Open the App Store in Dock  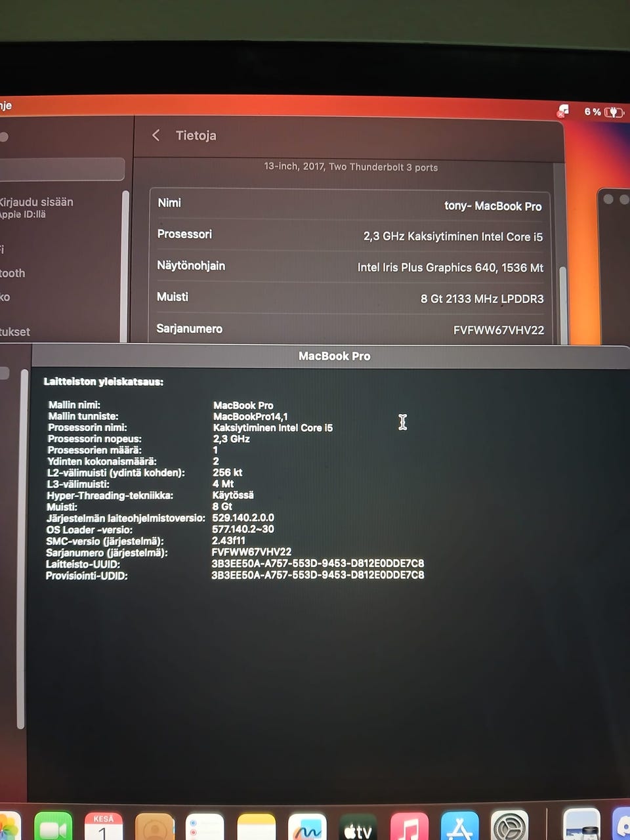(x=460, y=826)
